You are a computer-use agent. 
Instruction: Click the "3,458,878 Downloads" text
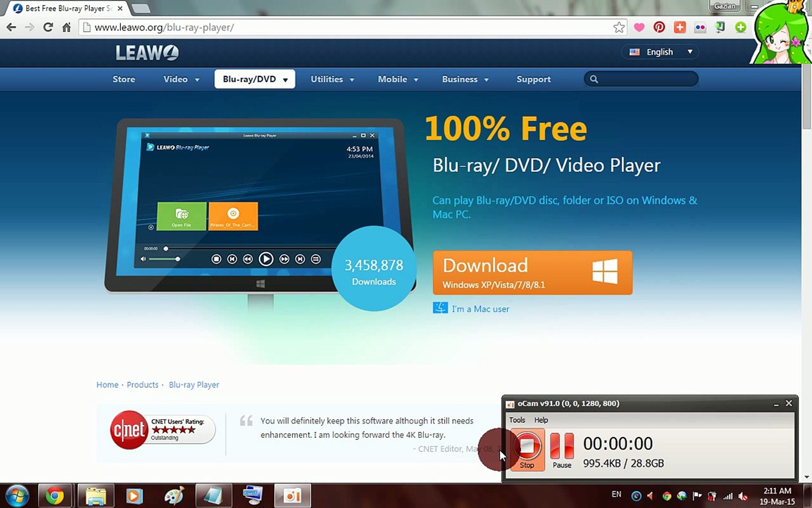[374, 272]
